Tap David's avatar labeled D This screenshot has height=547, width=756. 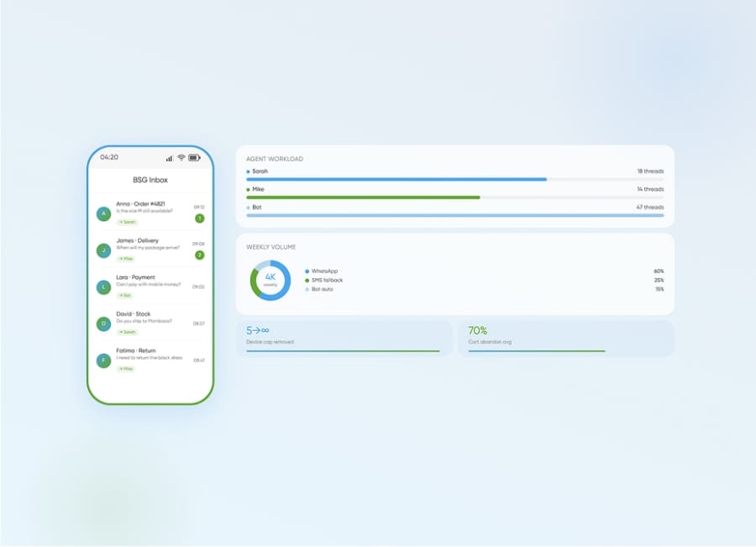pyautogui.click(x=103, y=323)
